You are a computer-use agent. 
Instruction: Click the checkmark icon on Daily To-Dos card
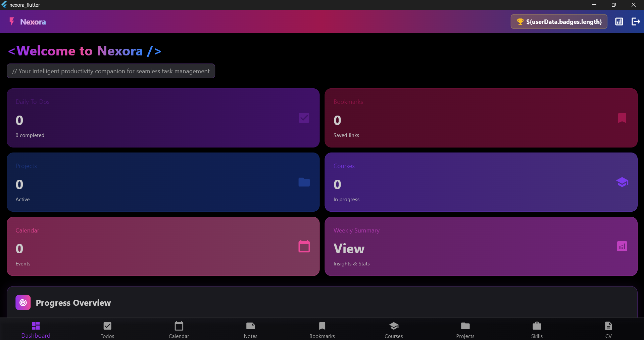304,118
